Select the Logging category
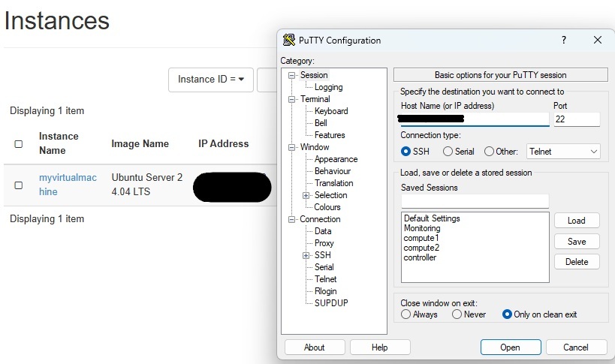 [x=328, y=87]
